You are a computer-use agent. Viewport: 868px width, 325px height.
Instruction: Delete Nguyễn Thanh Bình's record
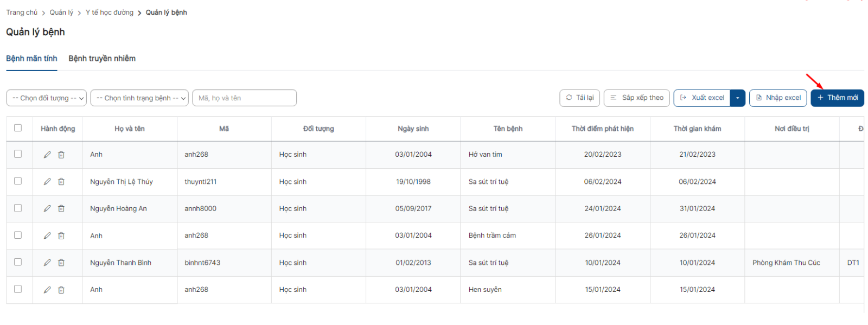pyautogui.click(x=61, y=263)
